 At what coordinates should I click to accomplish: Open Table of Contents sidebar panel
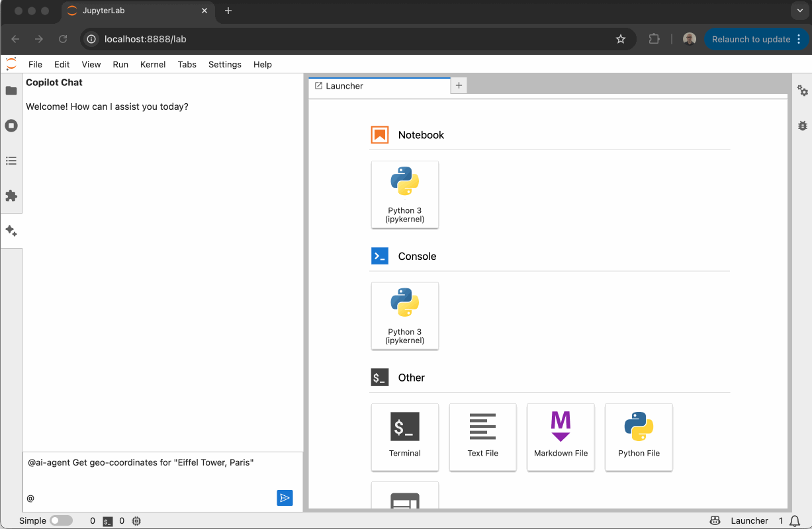tap(11, 161)
